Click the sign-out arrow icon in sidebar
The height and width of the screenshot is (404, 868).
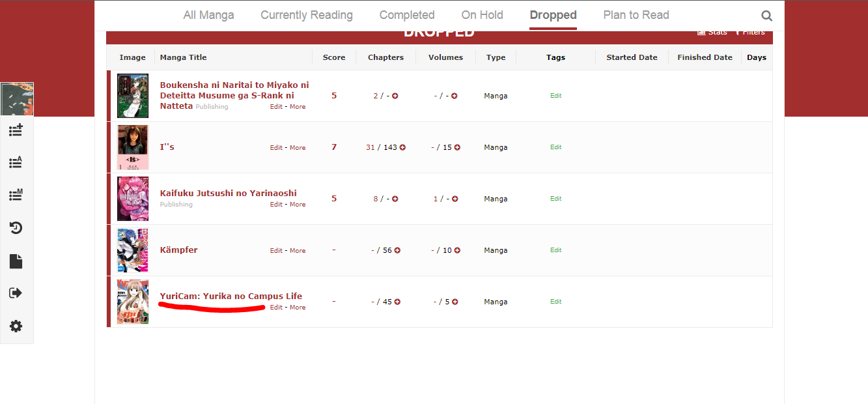[x=16, y=293]
